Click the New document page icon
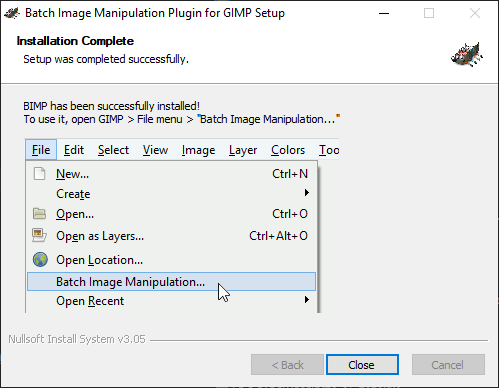 tap(39, 174)
